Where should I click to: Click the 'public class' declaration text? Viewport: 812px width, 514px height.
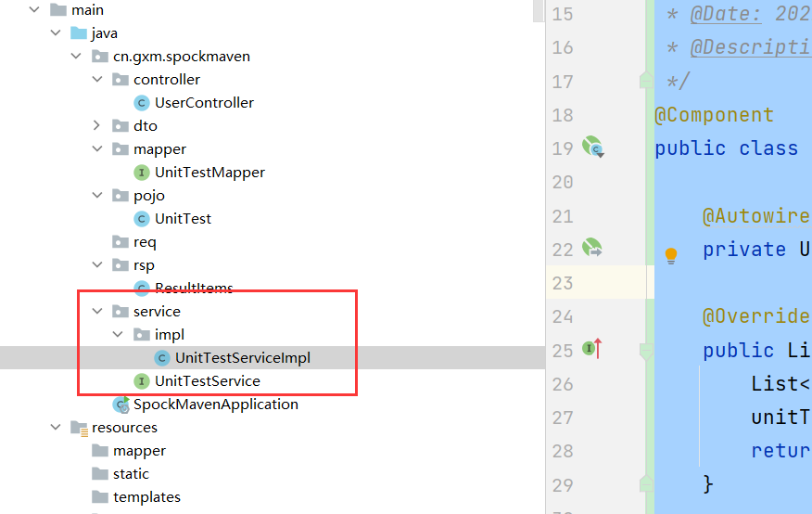click(x=726, y=148)
